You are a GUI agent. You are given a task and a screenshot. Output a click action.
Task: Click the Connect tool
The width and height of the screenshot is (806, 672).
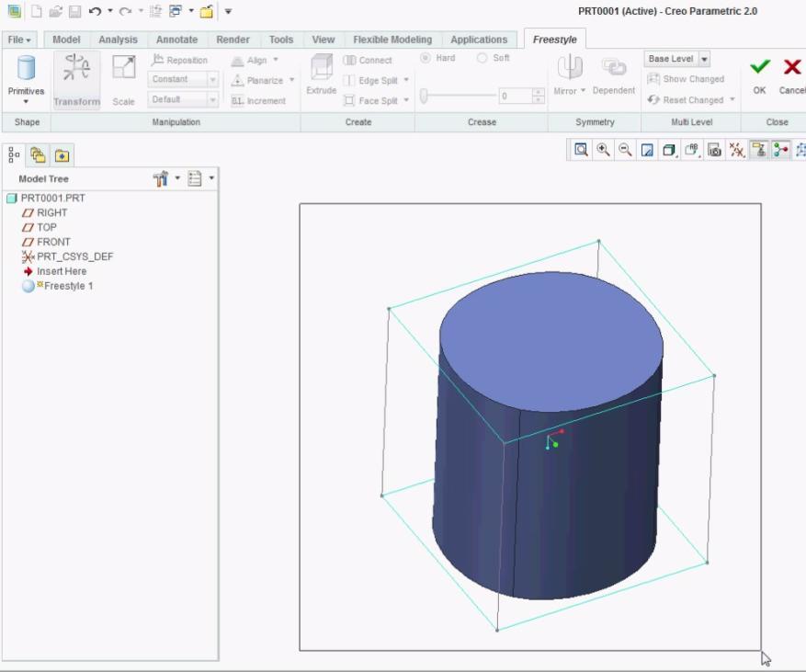click(x=368, y=60)
